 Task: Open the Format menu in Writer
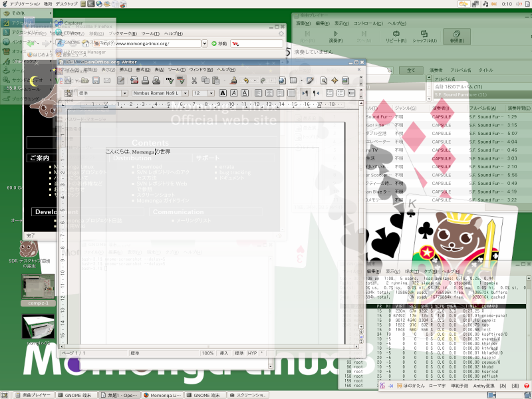(x=143, y=70)
